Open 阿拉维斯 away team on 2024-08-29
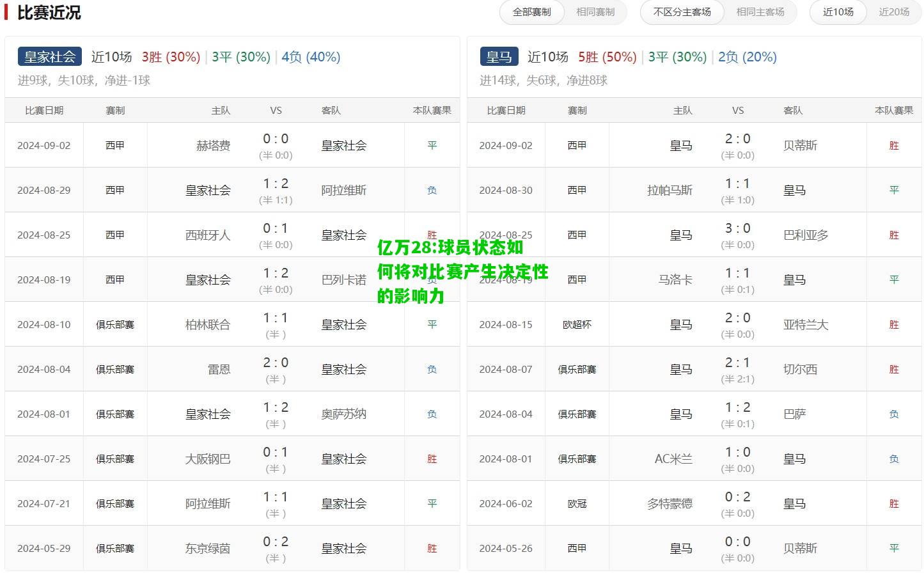924x573 pixels. point(344,191)
